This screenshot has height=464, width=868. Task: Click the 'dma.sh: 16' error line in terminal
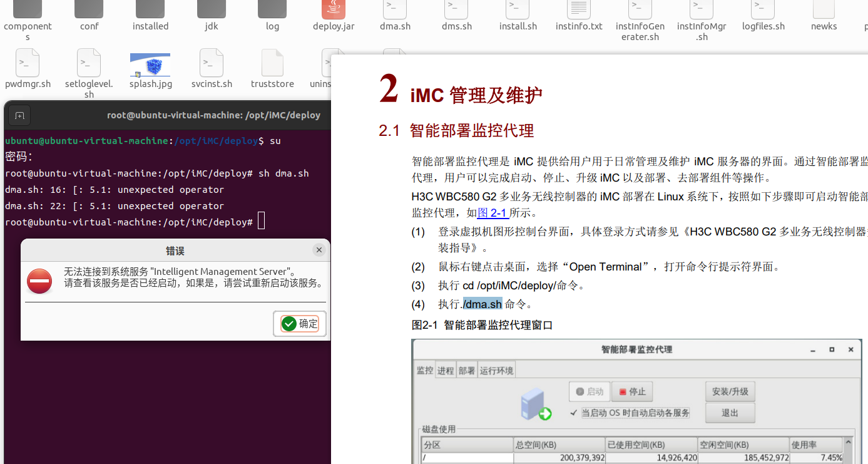(115, 190)
